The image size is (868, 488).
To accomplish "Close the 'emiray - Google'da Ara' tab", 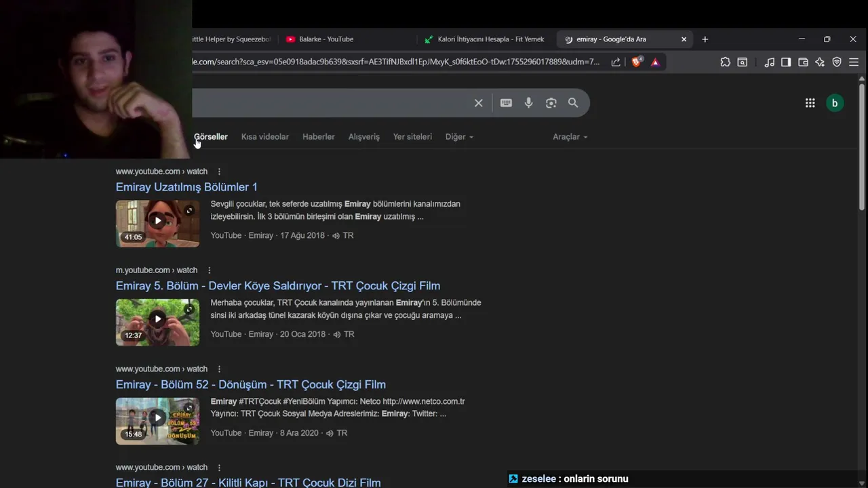I will point(684,39).
